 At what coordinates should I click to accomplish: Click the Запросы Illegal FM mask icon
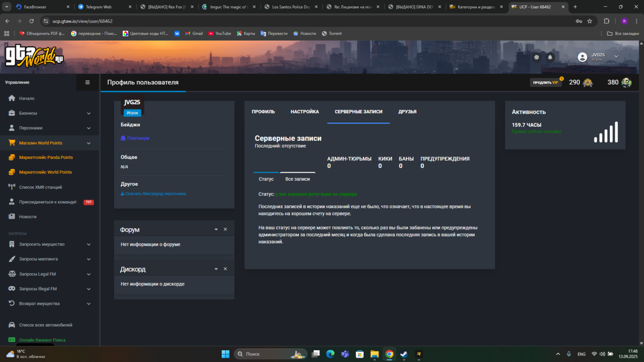[x=12, y=289]
